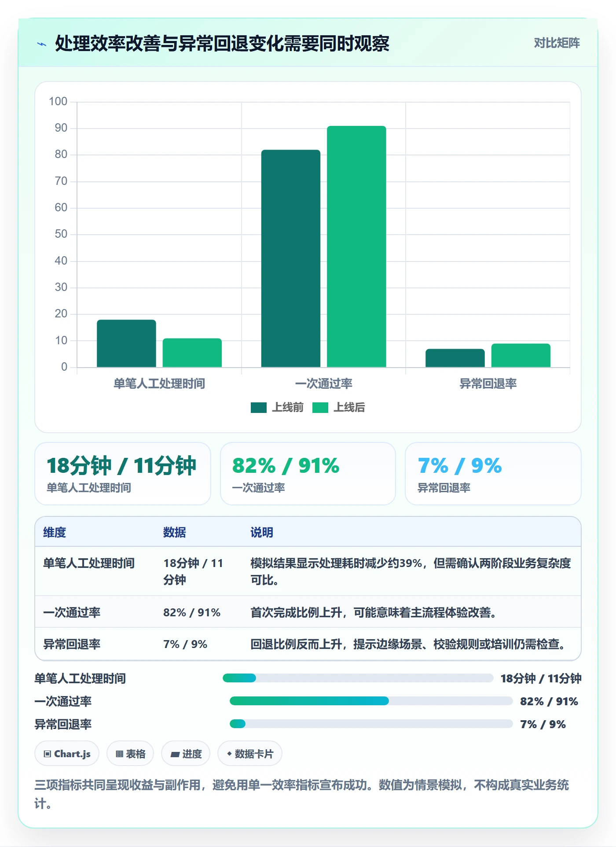Click the footer summary note about 三项指标
Screen dimensions: 616x847
point(302,794)
